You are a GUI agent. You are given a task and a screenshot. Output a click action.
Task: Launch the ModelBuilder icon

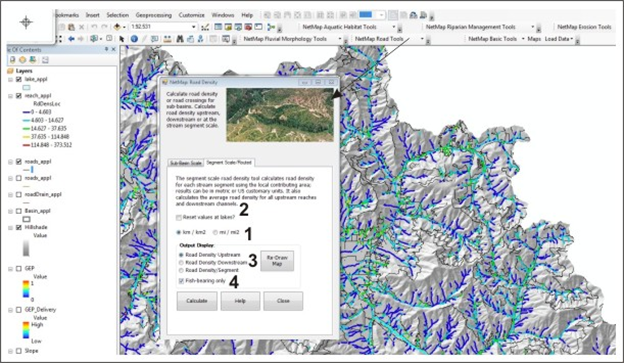click(x=271, y=27)
